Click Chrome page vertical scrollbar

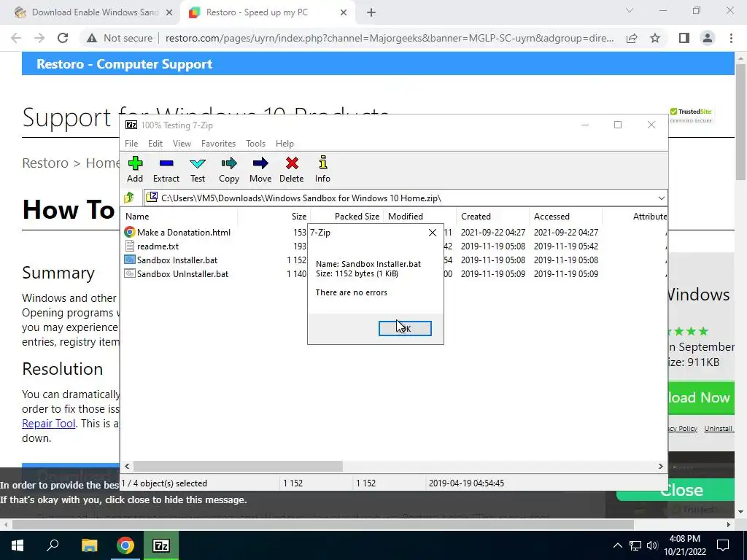click(740, 122)
